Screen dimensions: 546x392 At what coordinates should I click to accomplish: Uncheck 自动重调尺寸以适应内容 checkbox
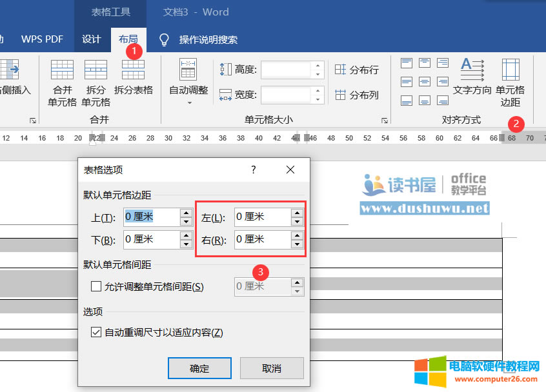coord(96,333)
